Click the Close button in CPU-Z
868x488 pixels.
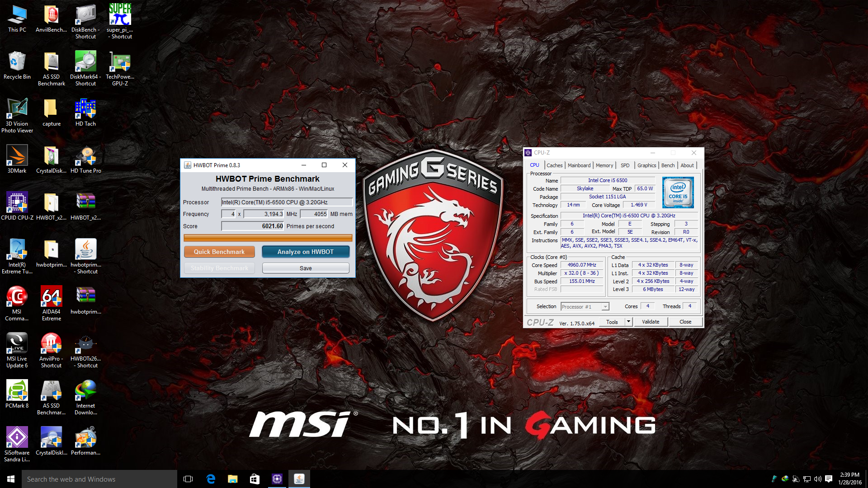pyautogui.click(x=685, y=322)
